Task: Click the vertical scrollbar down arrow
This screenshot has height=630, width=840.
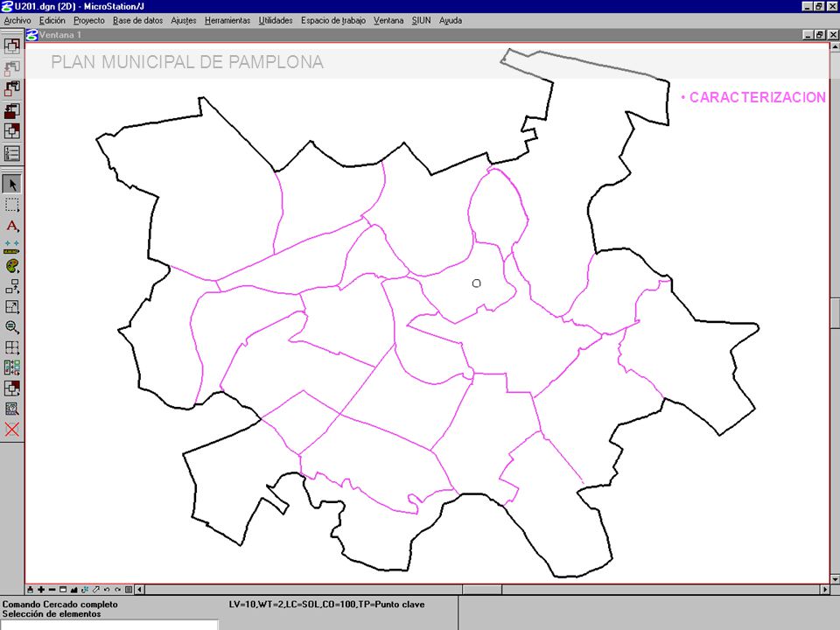Action: pyautogui.click(x=835, y=579)
